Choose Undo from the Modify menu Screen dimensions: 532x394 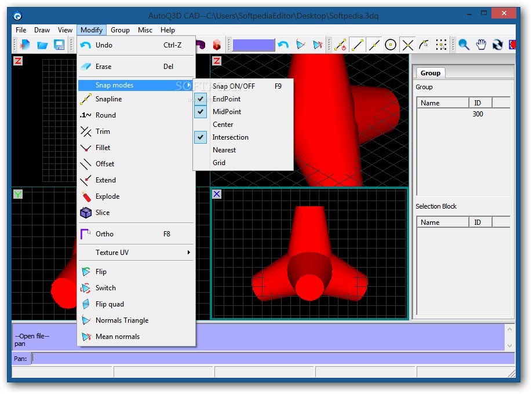136,45
